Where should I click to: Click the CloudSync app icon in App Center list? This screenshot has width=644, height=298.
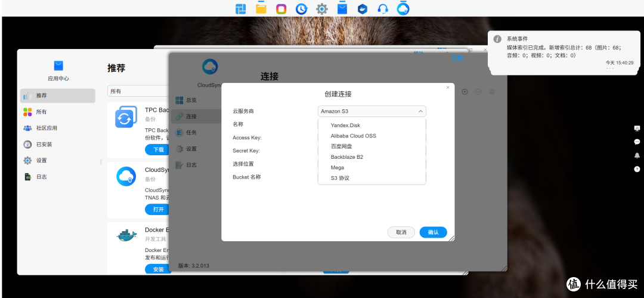pos(126,177)
